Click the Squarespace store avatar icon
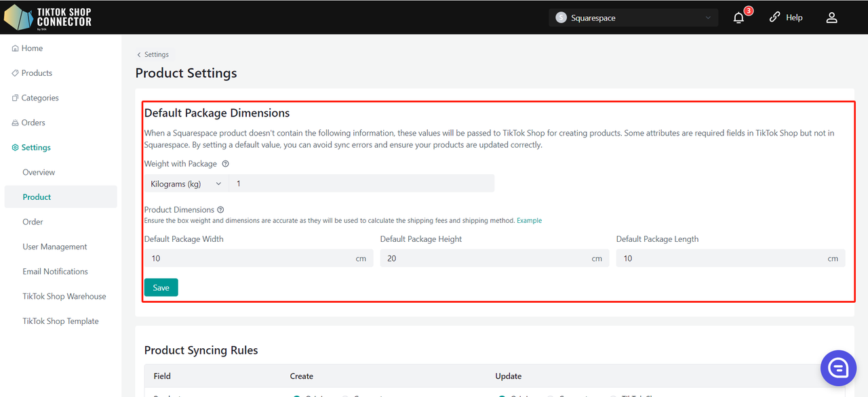 click(x=561, y=18)
